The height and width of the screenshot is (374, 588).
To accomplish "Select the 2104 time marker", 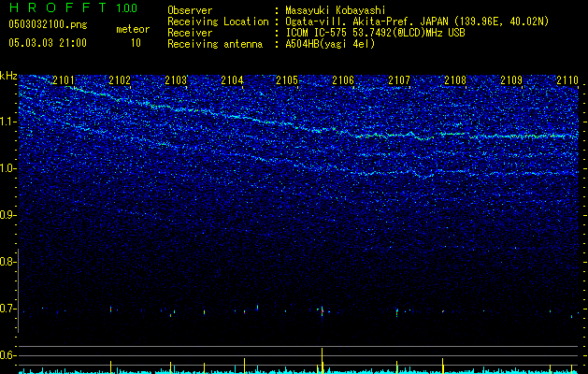I will 232,81.
